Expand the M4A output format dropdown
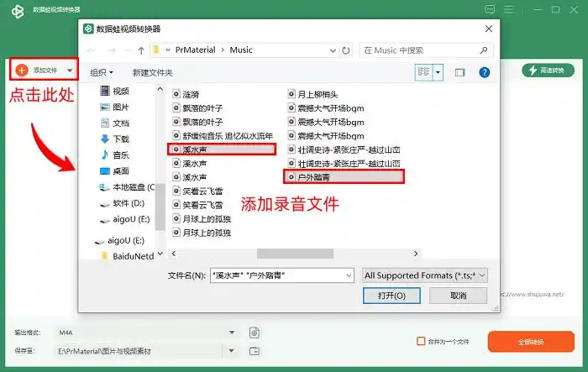 (232, 333)
